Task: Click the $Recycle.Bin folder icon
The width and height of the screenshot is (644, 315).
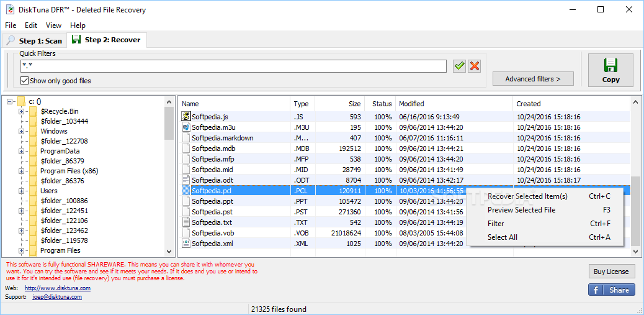Action: pos(34,111)
